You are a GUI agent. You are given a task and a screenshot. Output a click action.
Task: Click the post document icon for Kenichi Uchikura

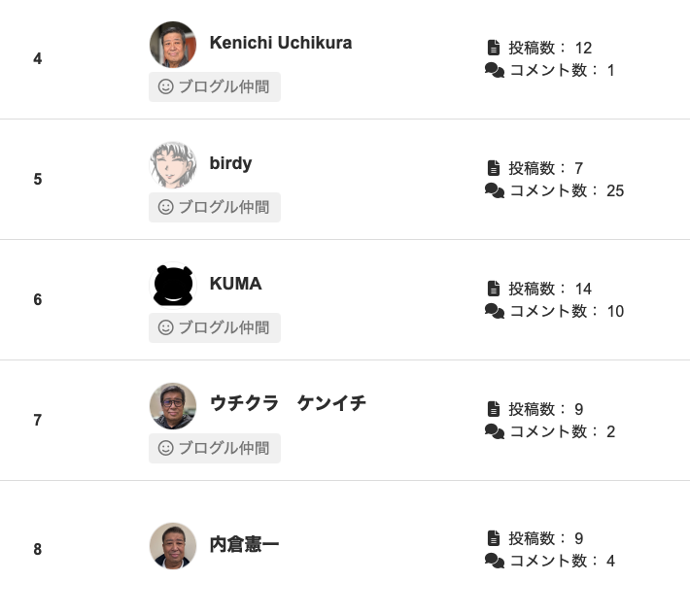point(494,48)
